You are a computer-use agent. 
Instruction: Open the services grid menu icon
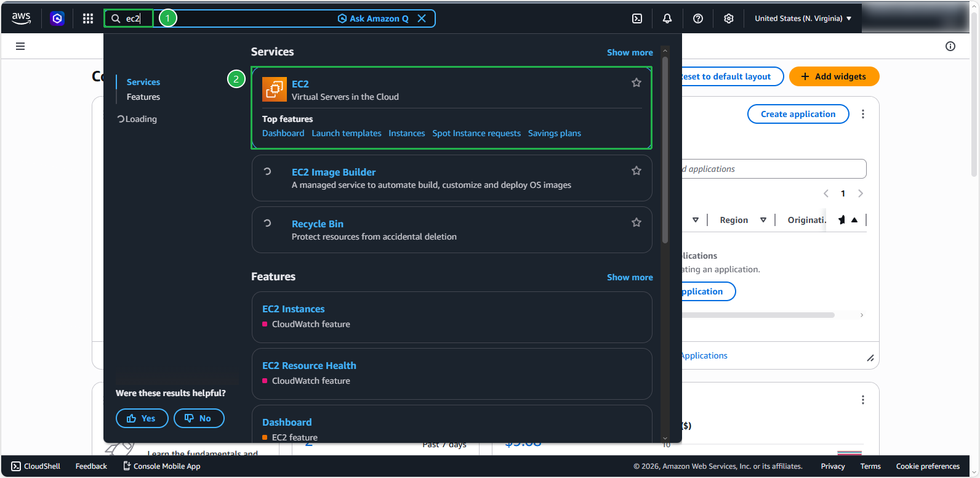point(88,18)
